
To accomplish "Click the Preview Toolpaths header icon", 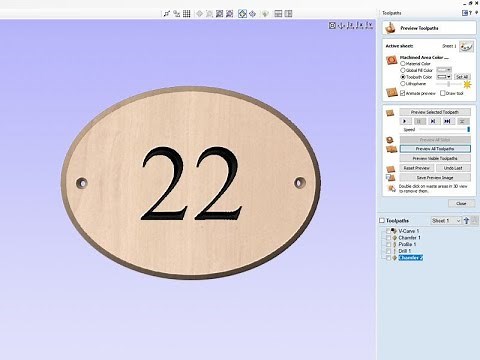I will [390, 28].
